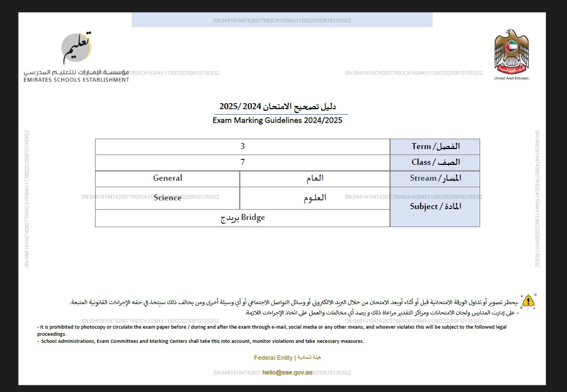Click the 'EMIRATES SCHOOLS ESTABLISHMENT' text
The height and width of the screenshot is (392, 567).
pyautogui.click(x=76, y=80)
